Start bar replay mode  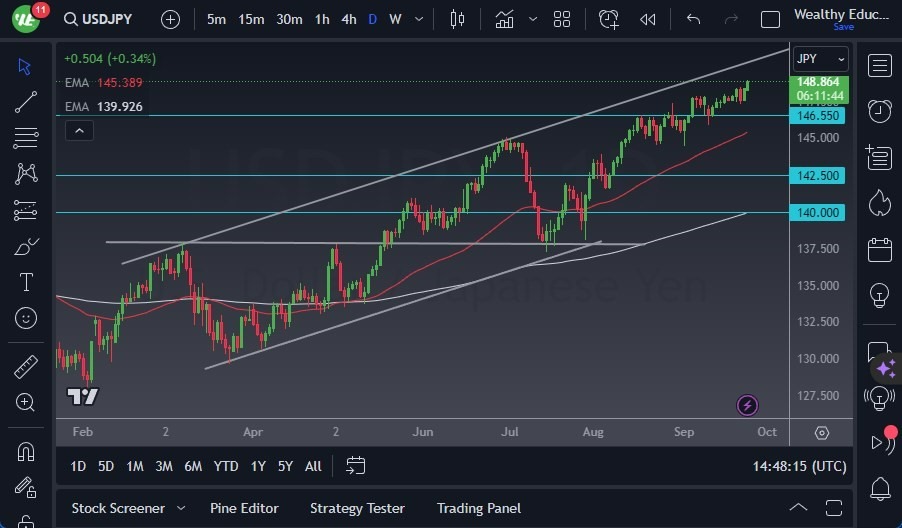point(648,20)
